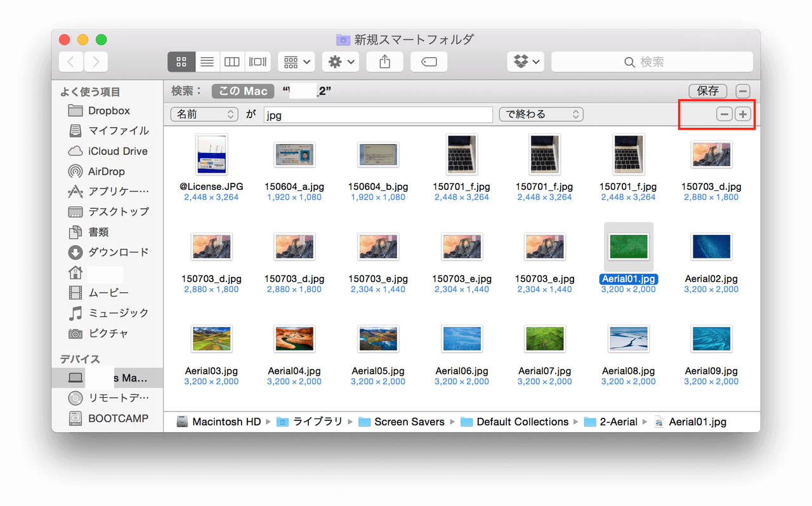Click ライブラリ in the path bar
This screenshot has width=812, height=506.
310,422
